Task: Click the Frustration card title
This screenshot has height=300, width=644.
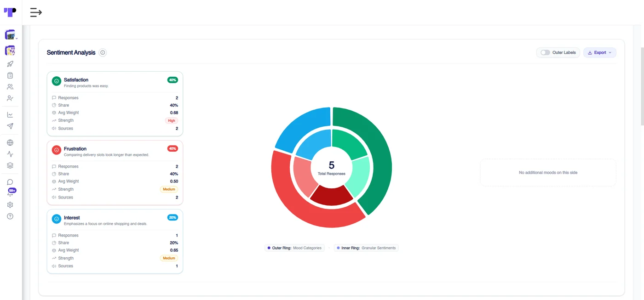Action: (x=75, y=149)
